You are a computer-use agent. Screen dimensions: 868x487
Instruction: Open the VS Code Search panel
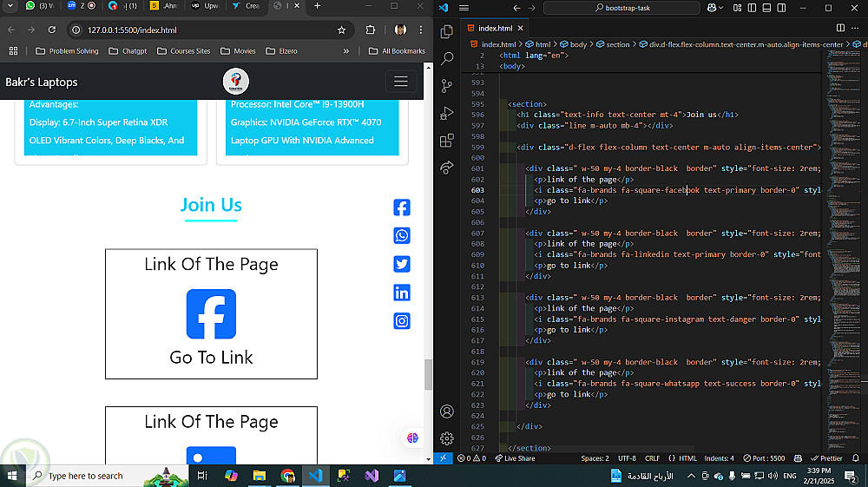[447, 59]
